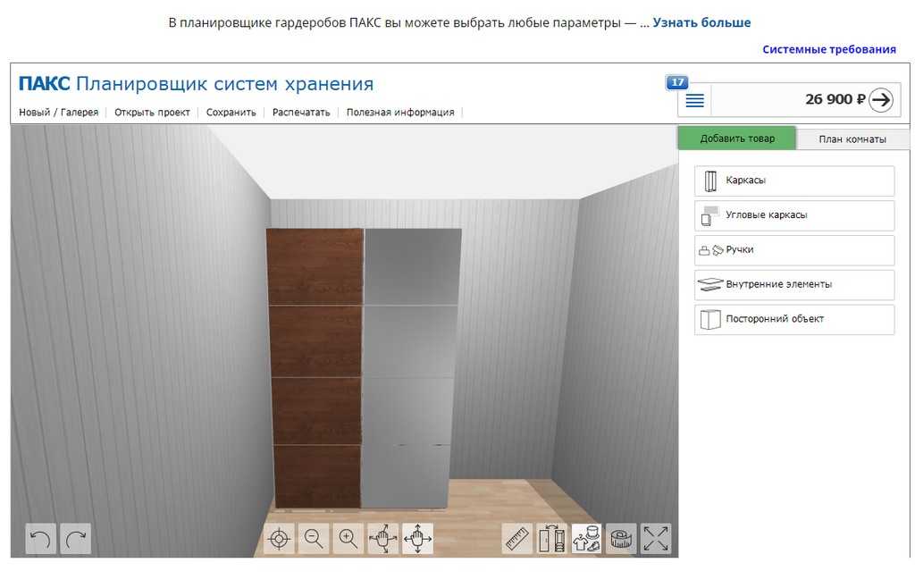Enter fullscreen with the expand arrows icon
915x588 pixels.
click(x=656, y=539)
